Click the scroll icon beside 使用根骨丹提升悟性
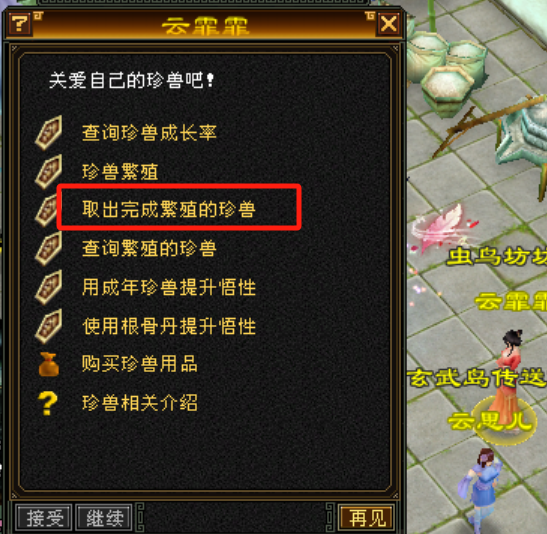Viewport: 547px width, 534px height. pos(49,326)
